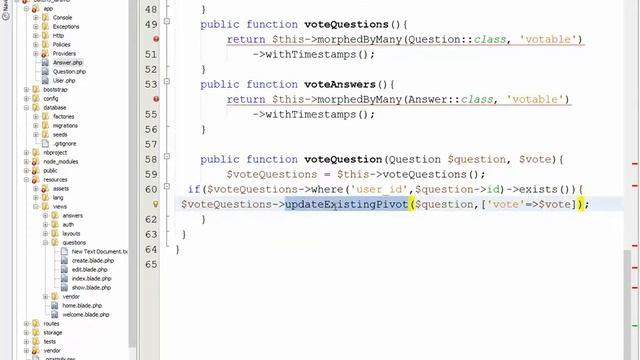The image size is (640, 360).
Task: Select the auth folder under views
Action: point(68,224)
